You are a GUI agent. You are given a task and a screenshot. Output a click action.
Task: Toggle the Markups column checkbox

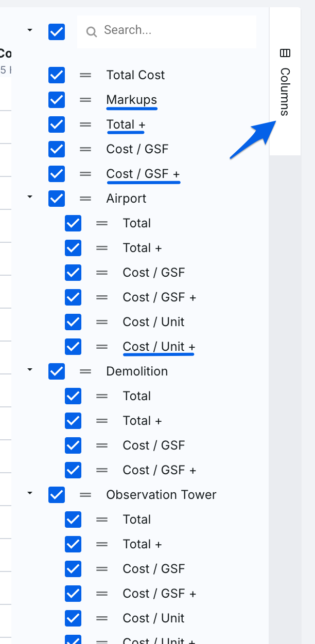57,100
